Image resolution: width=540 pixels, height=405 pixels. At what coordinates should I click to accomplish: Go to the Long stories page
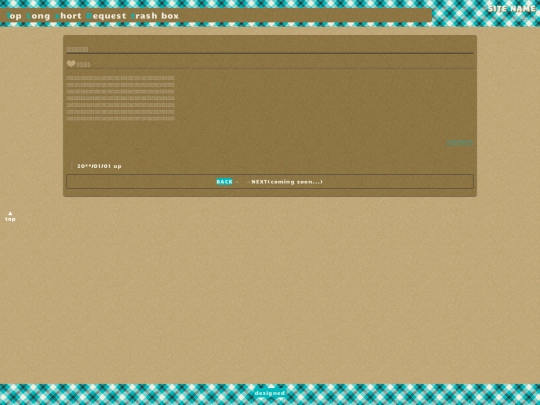pyautogui.click(x=38, y=16)
